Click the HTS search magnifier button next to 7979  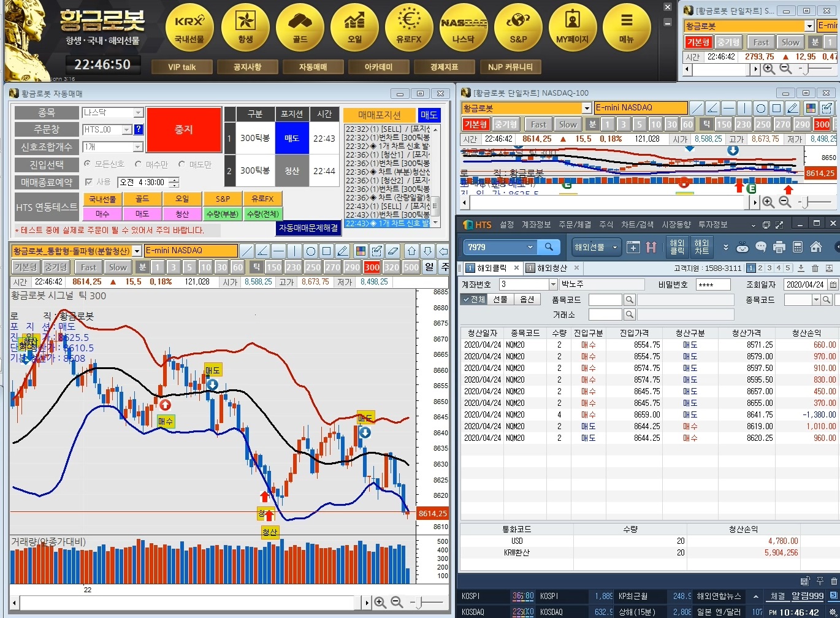(549, 247)
